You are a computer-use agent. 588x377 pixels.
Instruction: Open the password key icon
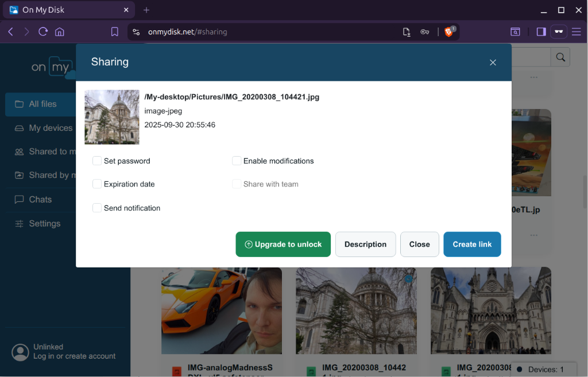[424, 32]
